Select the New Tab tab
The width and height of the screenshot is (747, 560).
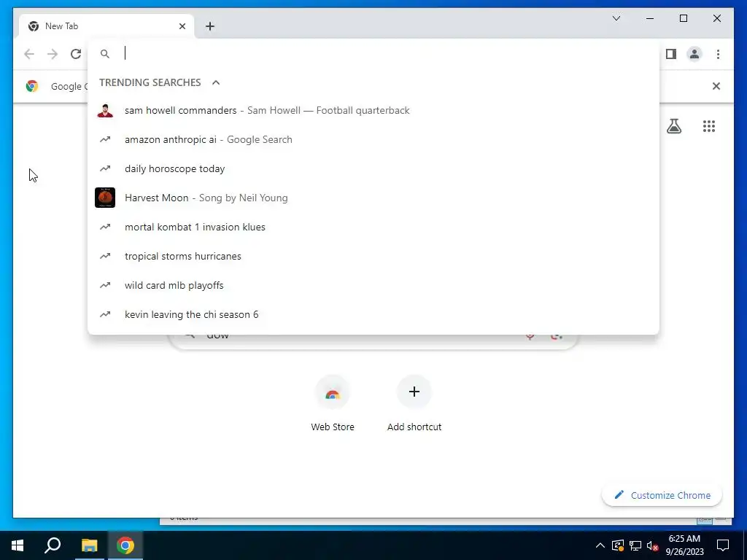click(107, 26)
